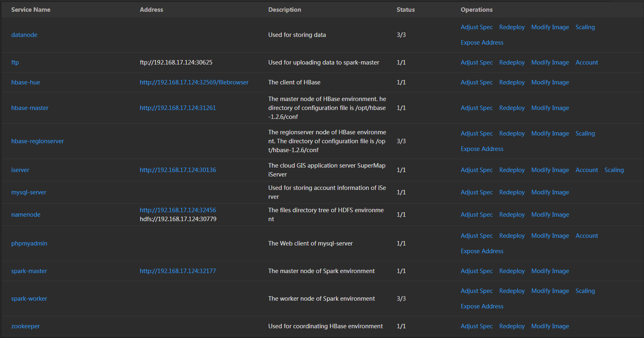Screen dimensions: 644x338
Task: Open the zookeeper service name link
Action: pyautogui.click(x=26, y=326)
